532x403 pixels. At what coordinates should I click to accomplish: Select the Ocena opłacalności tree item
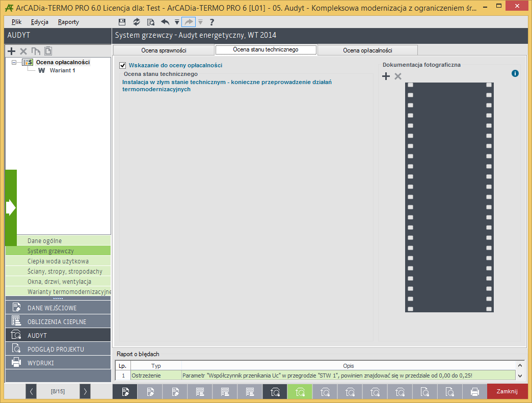[63, 62]
